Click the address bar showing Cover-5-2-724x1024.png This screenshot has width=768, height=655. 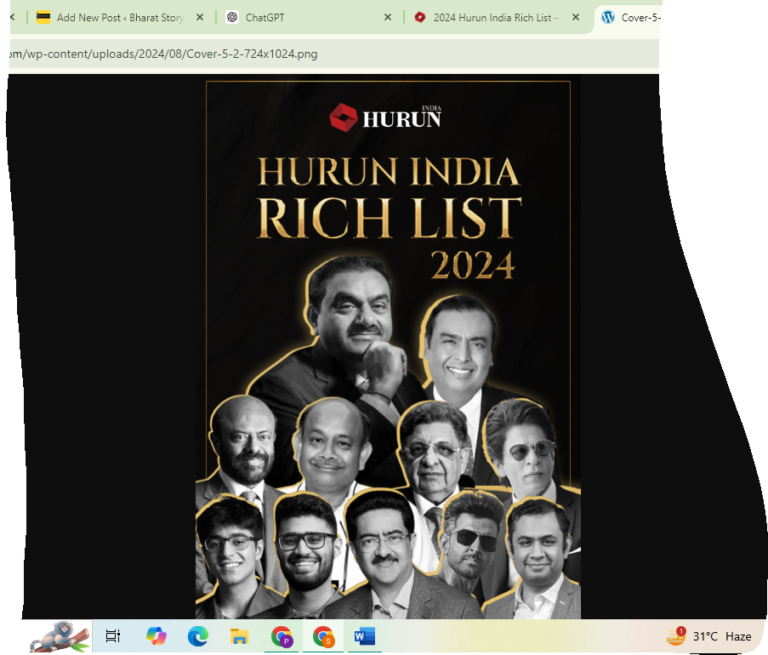(x=333, y=54)
